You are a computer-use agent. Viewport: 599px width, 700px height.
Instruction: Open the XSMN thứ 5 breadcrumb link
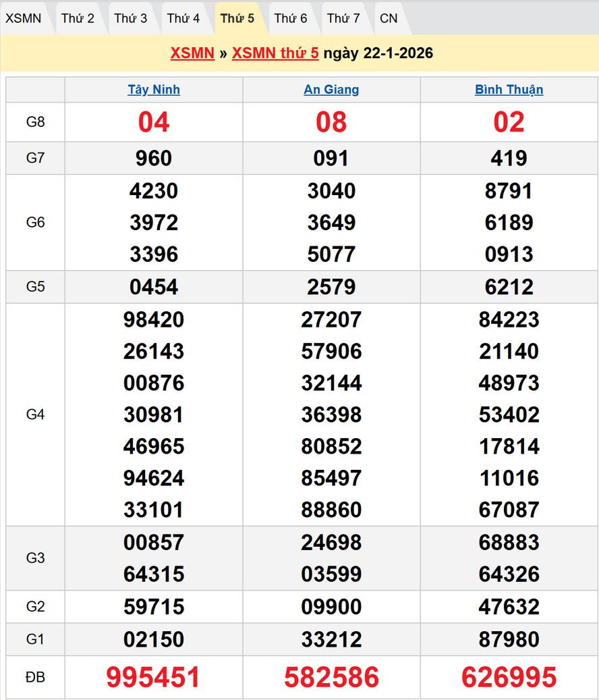tap(275, 53)
